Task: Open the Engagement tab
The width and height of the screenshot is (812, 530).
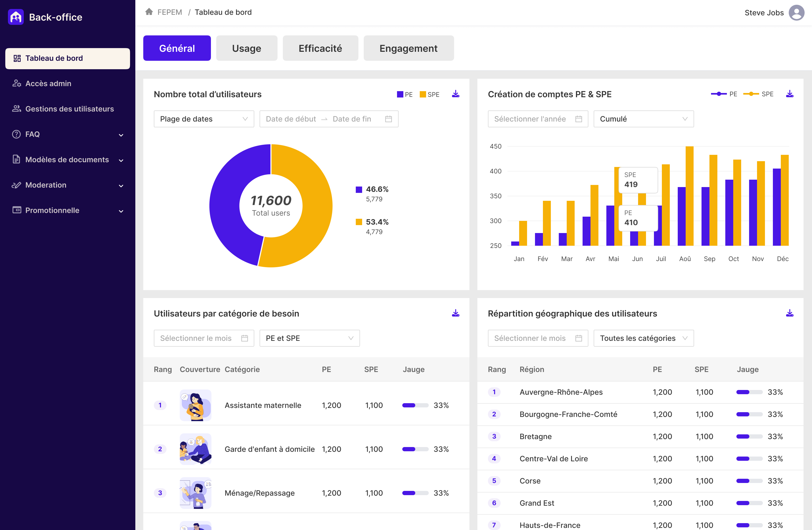Action: (x=408, y=48)
